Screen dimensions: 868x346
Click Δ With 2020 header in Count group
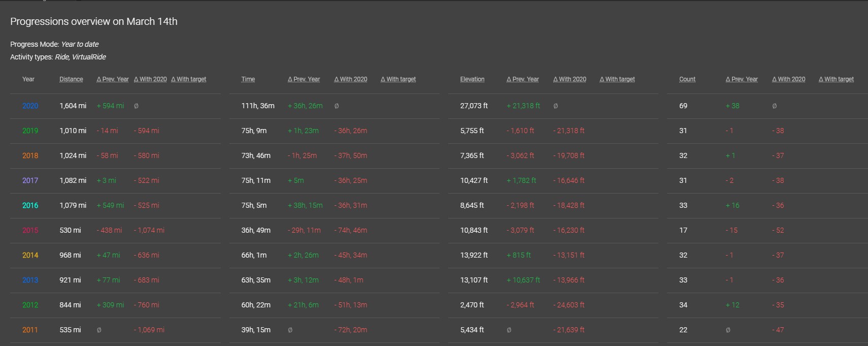pos(789,79)
